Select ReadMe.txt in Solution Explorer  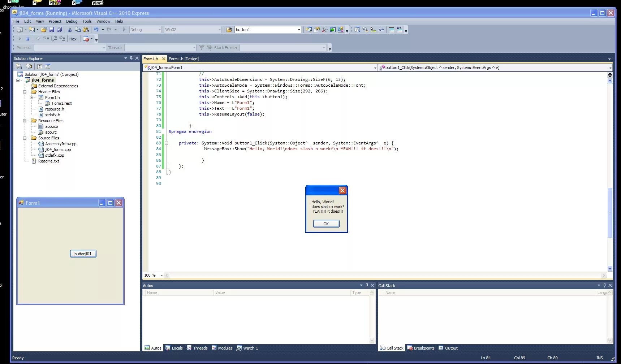pos(48,161)
